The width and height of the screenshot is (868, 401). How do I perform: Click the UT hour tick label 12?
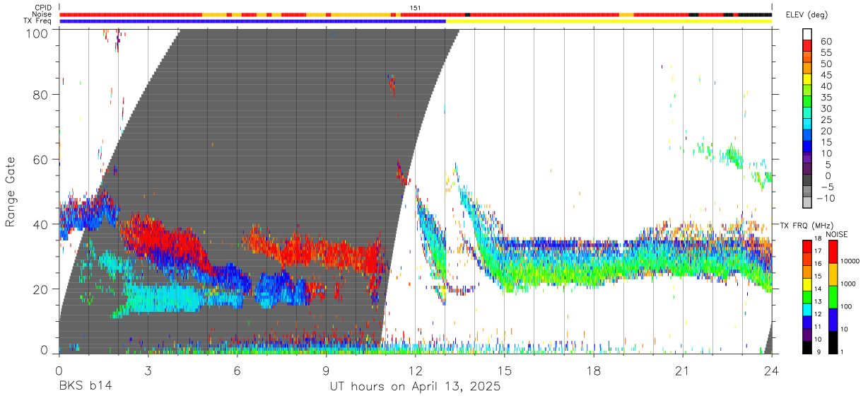pos(416,369)
